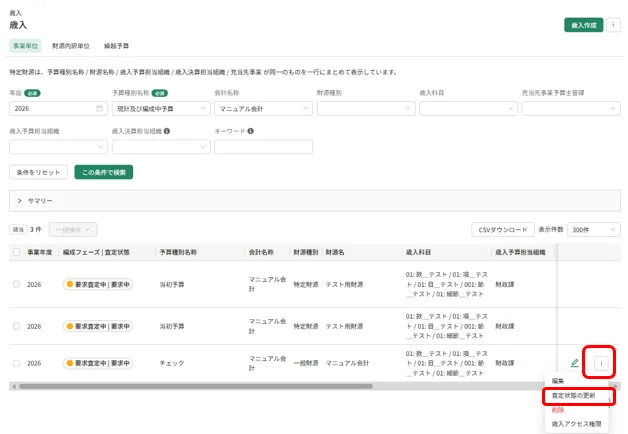Choose 査定状態の更新 from the context menu
The height and width of the screenshot is (434, 628).
click(x=576, y=396)
